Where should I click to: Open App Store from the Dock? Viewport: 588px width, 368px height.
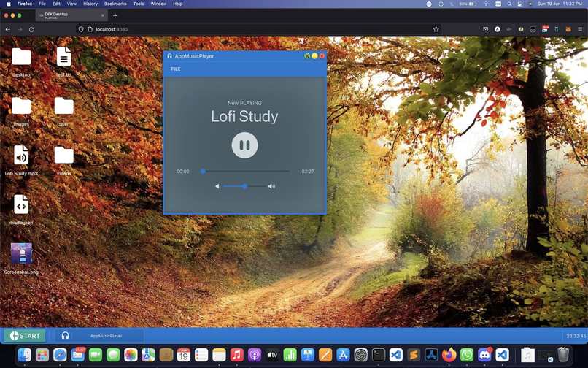pyautogui.click(x=343, y=354)
